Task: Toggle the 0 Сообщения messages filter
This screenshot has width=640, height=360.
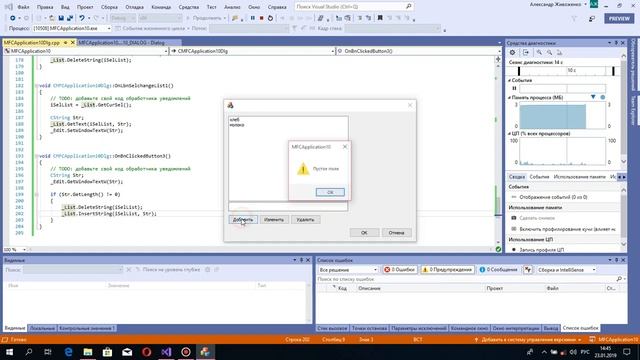Action: click(498, 270)
